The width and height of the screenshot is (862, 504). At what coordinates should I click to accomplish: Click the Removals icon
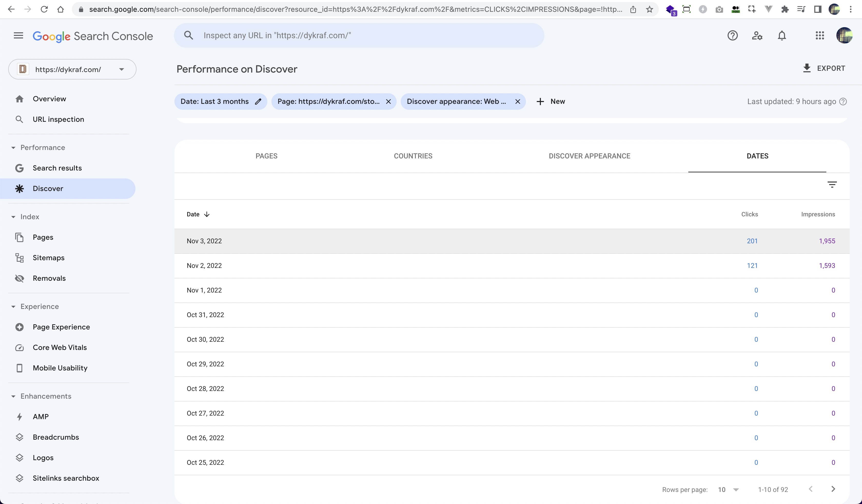pyautogui.click(x=19, y=278)
